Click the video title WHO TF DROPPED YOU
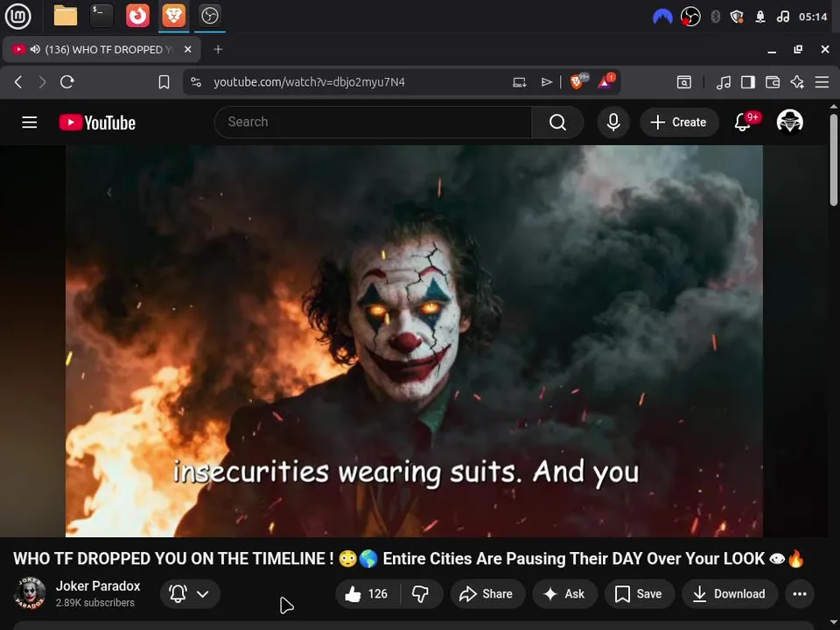 point(409,559)
